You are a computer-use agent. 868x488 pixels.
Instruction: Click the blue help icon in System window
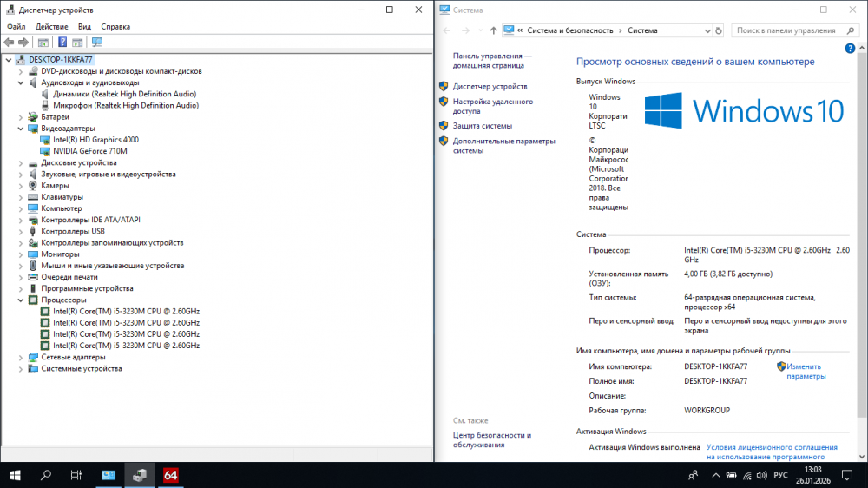850,49
